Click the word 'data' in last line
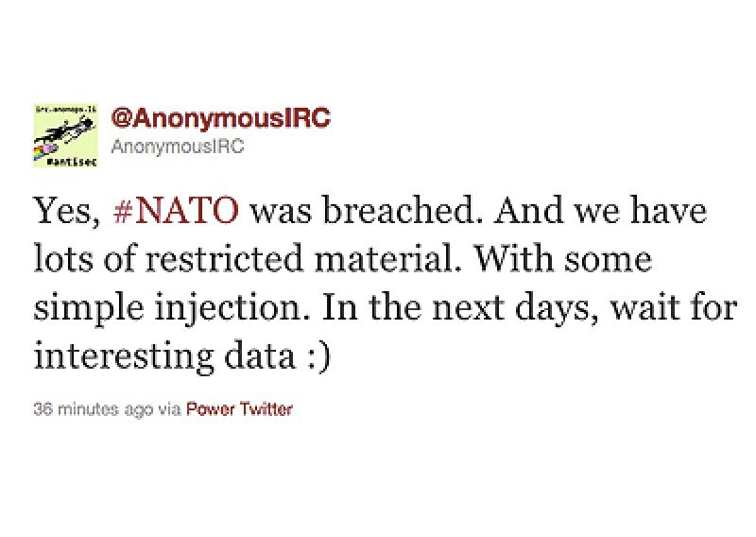Image resolution: width=756 pixels, height=537 pixels. point(260,355)
